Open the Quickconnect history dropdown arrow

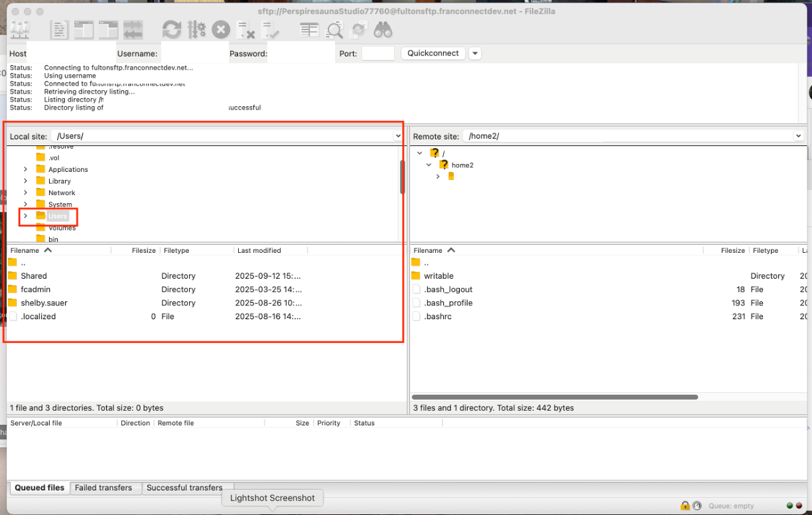475,54
